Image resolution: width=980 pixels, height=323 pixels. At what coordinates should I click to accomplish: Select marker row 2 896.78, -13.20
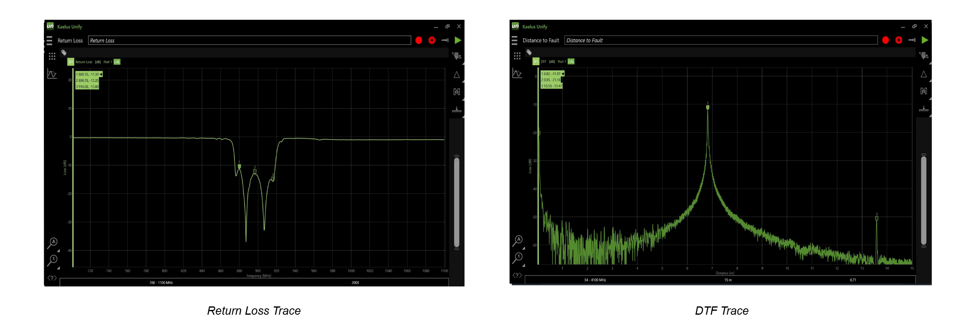coord(87,80)
